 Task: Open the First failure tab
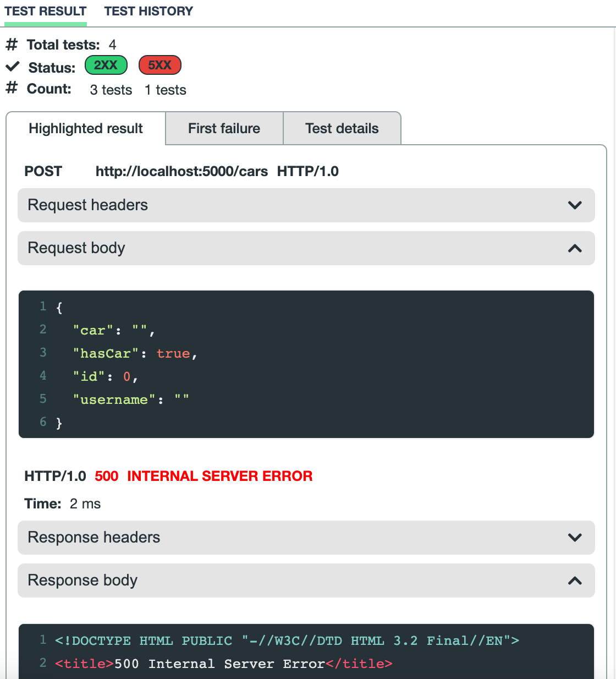click(224, 129)
